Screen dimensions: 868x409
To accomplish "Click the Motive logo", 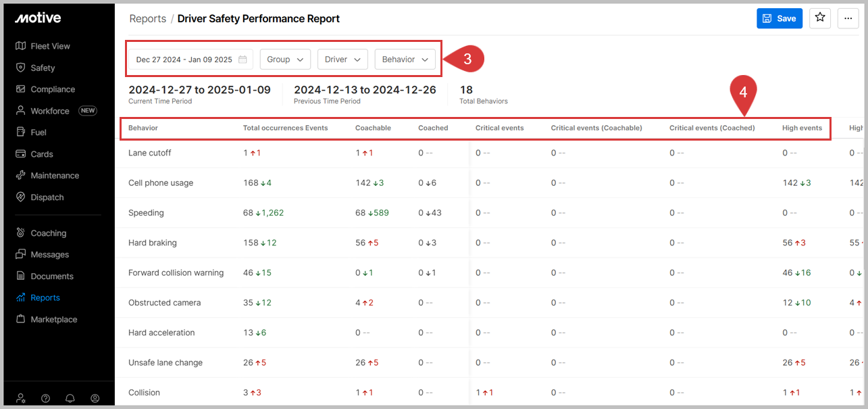I will 38,18.
